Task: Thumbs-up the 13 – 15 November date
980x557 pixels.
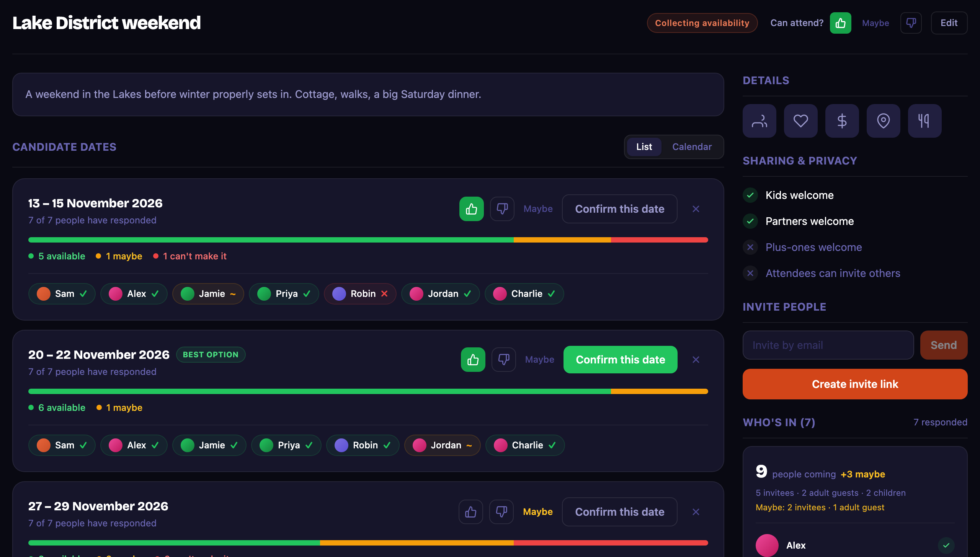Action: [471, 209]
